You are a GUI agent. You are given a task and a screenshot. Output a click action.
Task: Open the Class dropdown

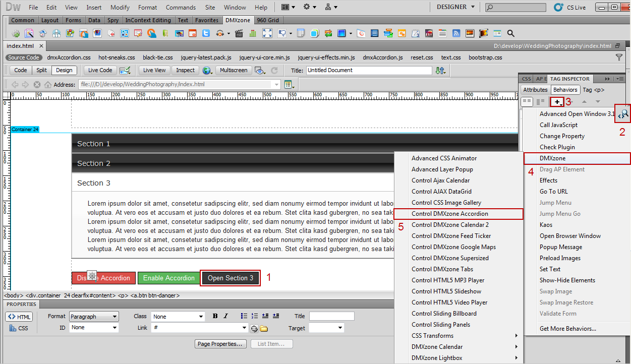[178, 317]
